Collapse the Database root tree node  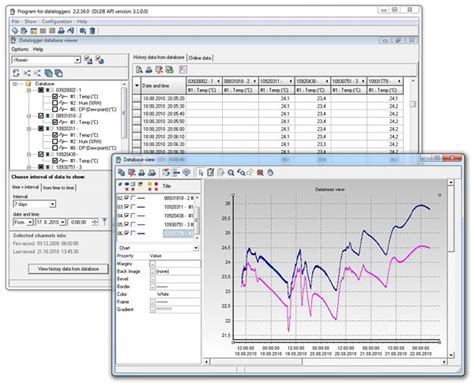pos(15,84)
